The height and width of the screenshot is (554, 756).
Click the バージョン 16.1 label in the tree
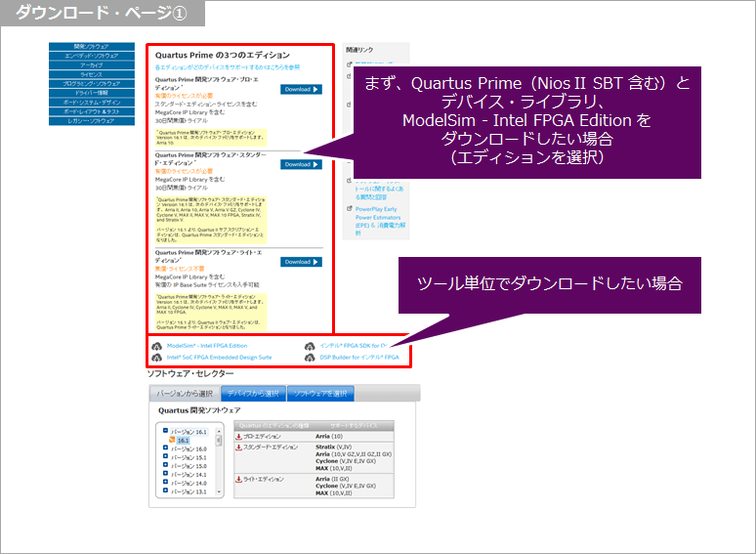click(x=189, y=432)
